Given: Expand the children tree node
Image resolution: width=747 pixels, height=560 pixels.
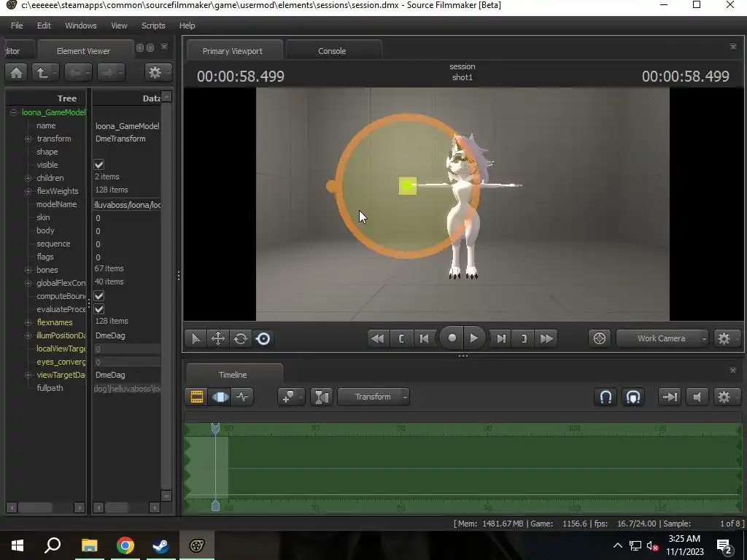Looking at the screenshot, I should 28,178.
